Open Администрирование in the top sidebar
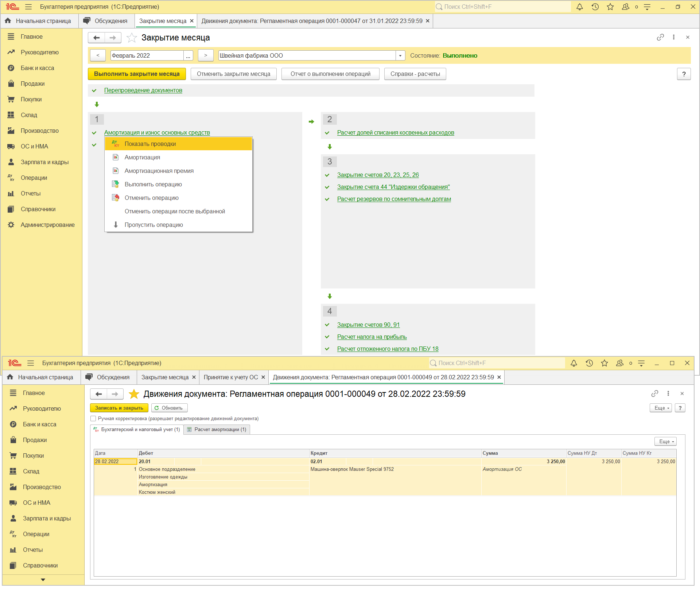The image size is (700, 589). (x=47, y=225)
